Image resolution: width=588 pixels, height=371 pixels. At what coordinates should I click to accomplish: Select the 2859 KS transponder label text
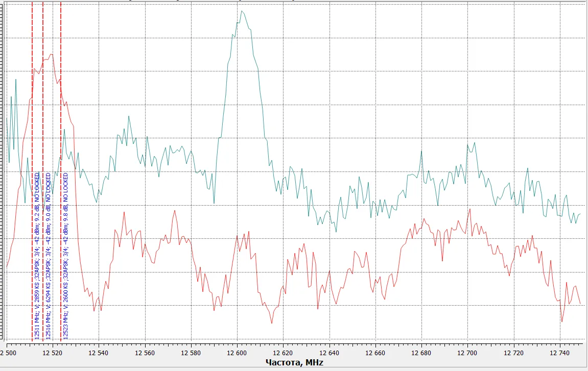[37, 255]
